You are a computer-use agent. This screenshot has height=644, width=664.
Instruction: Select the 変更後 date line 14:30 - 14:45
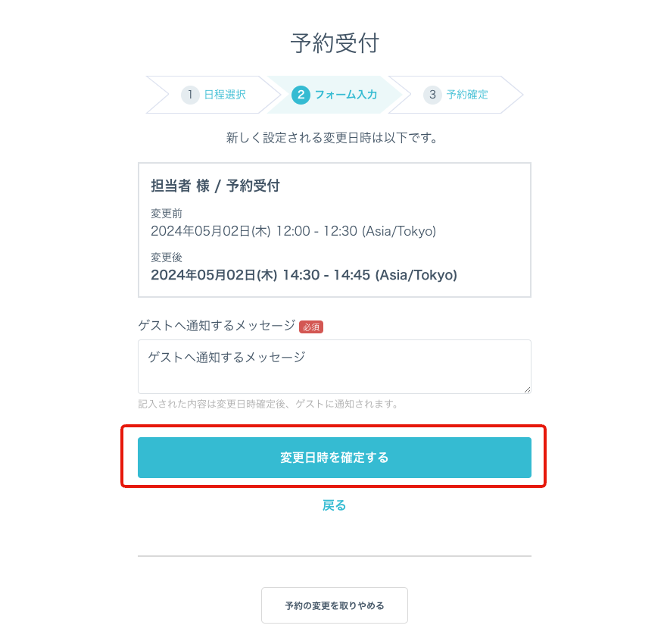304,275
